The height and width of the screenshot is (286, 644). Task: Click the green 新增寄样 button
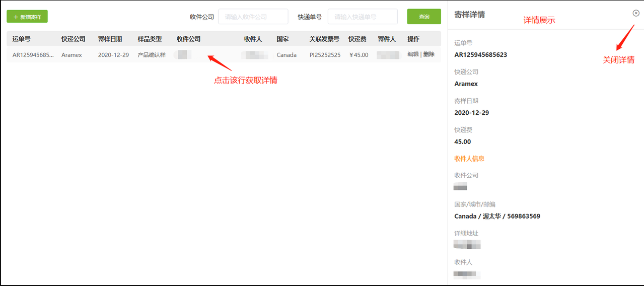pyautogui.click(x=27, y=17)
